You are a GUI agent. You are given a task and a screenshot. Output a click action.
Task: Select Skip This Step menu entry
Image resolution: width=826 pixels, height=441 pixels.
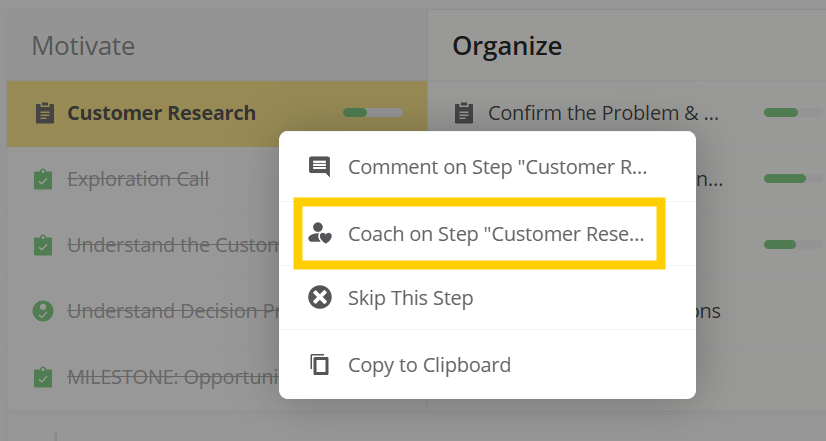[x=487, y=298]
